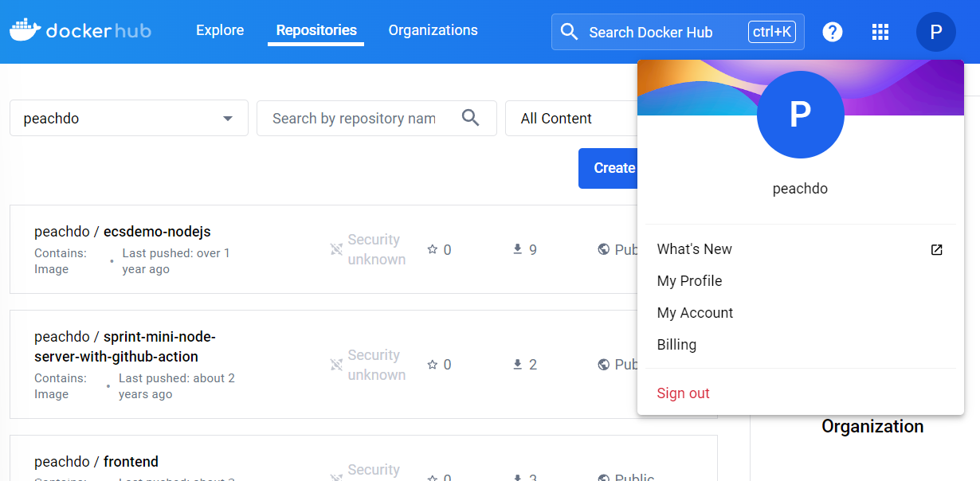Click the star icon for sprint-mini-node-server repository
Viewport: 980px width, 481px height.
click(433, 365)
